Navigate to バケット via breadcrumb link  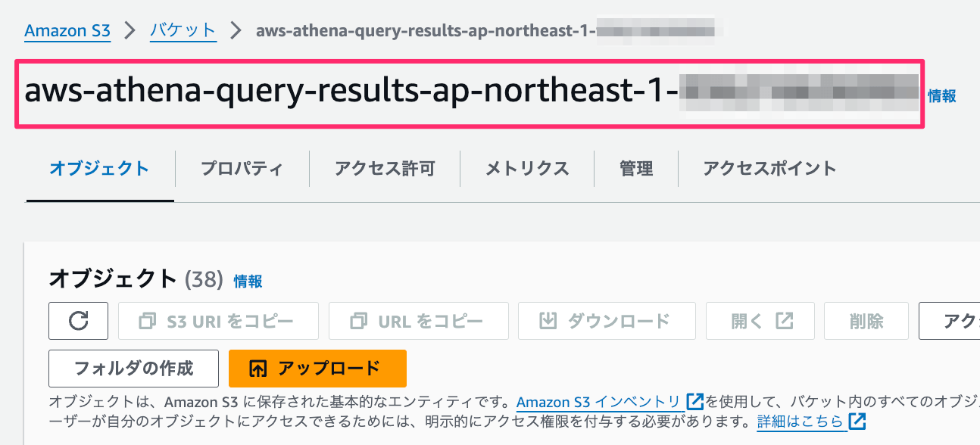point(183,31)
